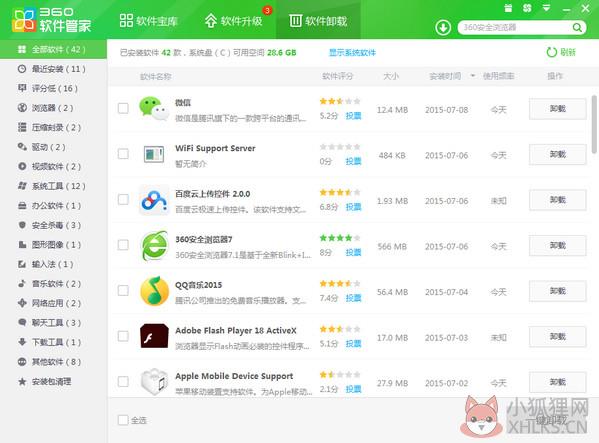Image resolution: width=599 pixels, height=443 pixels.
Task: Uninstall QQ音乐2015
Action: [557, 291]
